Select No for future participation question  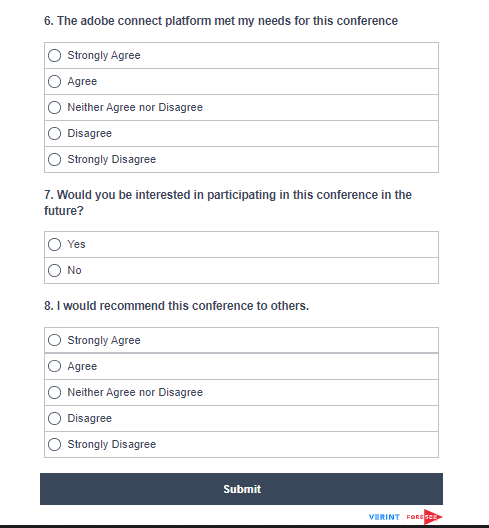[x=55, y=270]
